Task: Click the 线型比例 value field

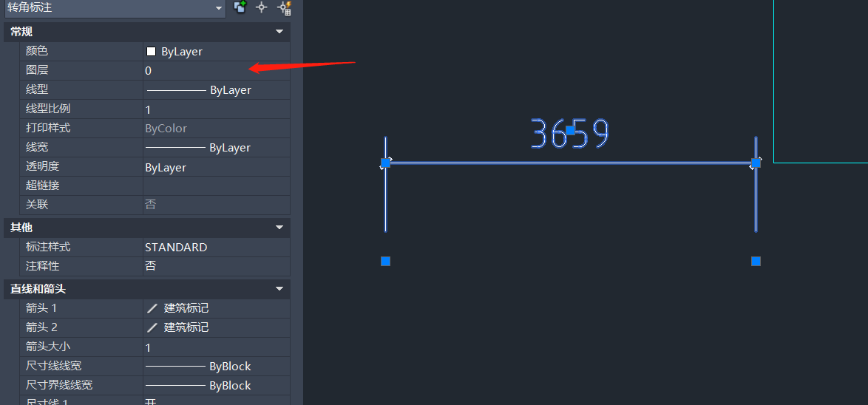Action: (217, 109)
